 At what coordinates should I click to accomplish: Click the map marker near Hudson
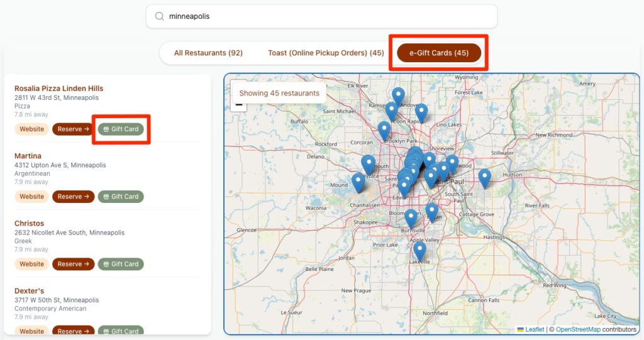click(x=484, y=178)
